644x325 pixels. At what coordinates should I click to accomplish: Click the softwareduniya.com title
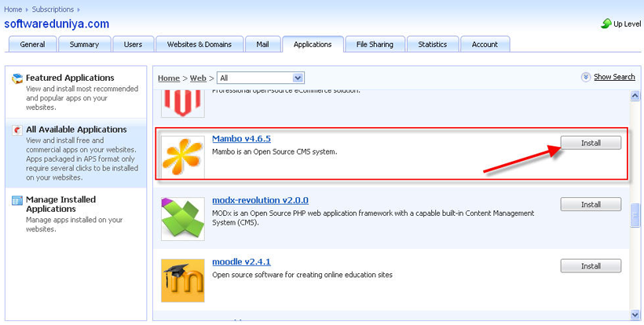[x=57, y=24]
